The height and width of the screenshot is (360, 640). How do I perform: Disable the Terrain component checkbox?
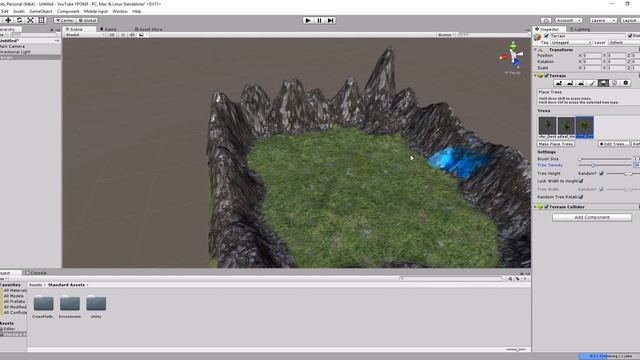[x=547, y=76]
